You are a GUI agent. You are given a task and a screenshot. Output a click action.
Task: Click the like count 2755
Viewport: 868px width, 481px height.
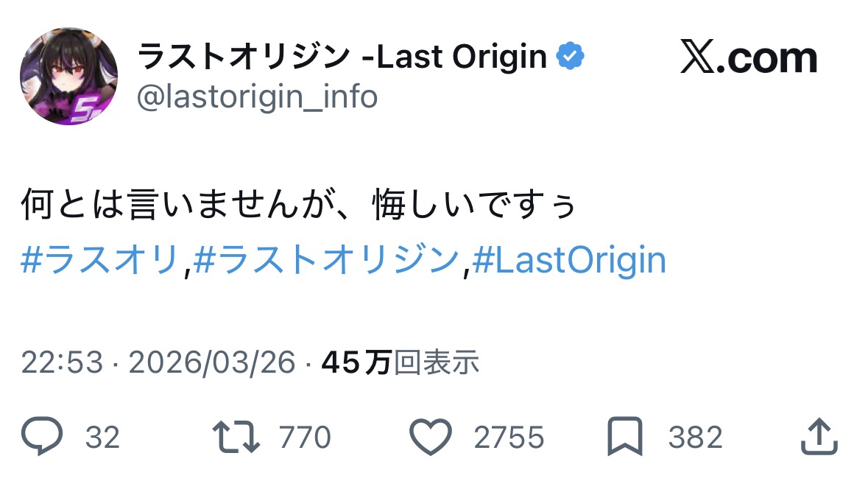[509, 438]
